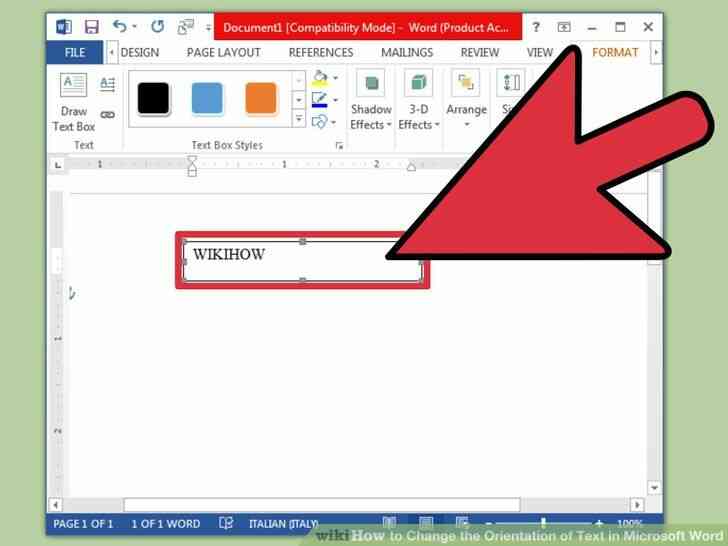This screenshot has height=546, width=728.
Task: Click the touch/mouse mode quick access icon
Action: pos(186,27)
